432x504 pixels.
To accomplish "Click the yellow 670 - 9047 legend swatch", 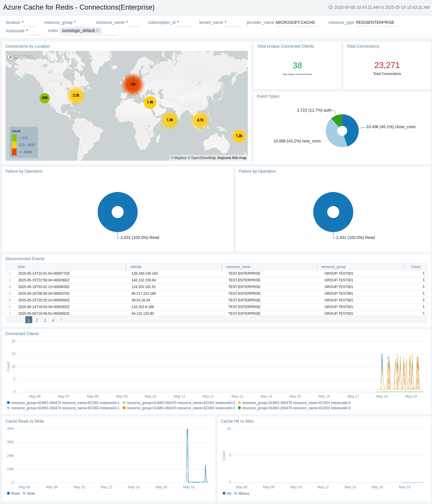I will 14,145.
